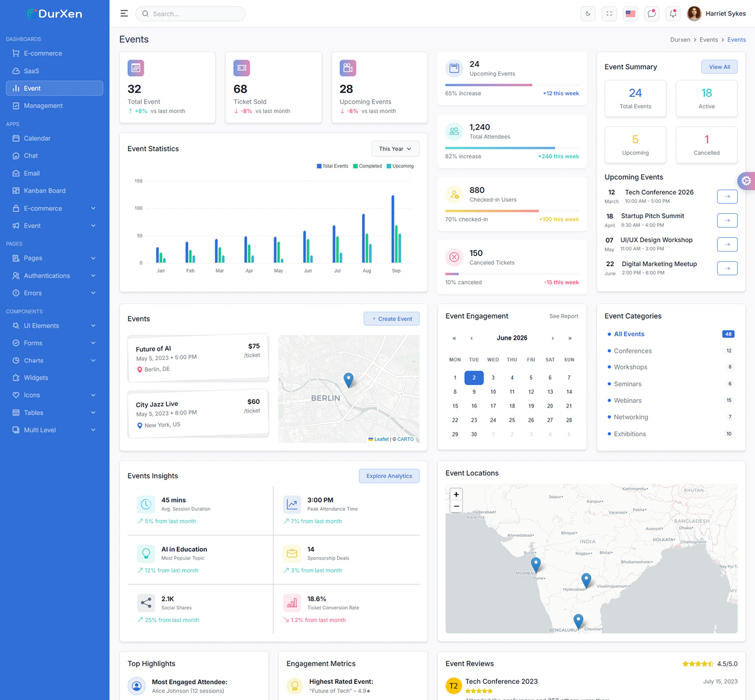
Task: Click the Chat sidebar icon
Action: coord(16,156)
